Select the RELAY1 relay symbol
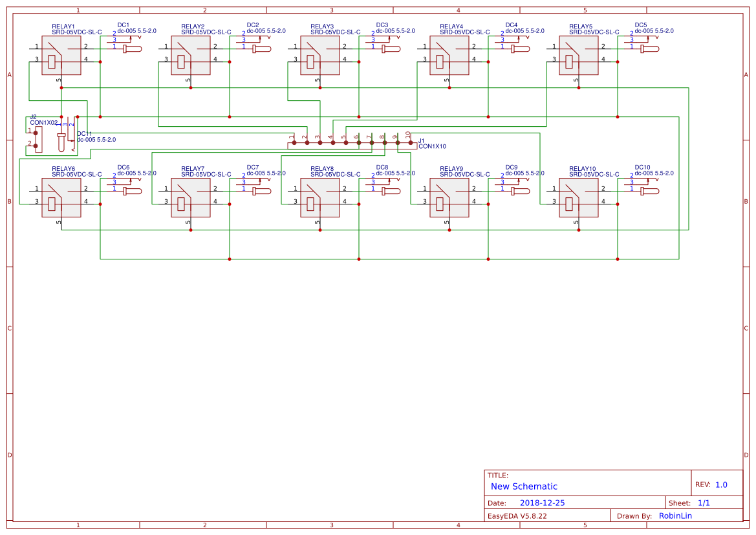The image size is (756, 535). point(61,55)
